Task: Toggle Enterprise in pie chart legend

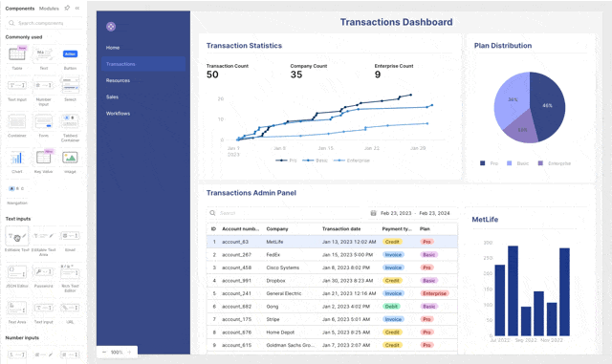Action: pos(555,163)
